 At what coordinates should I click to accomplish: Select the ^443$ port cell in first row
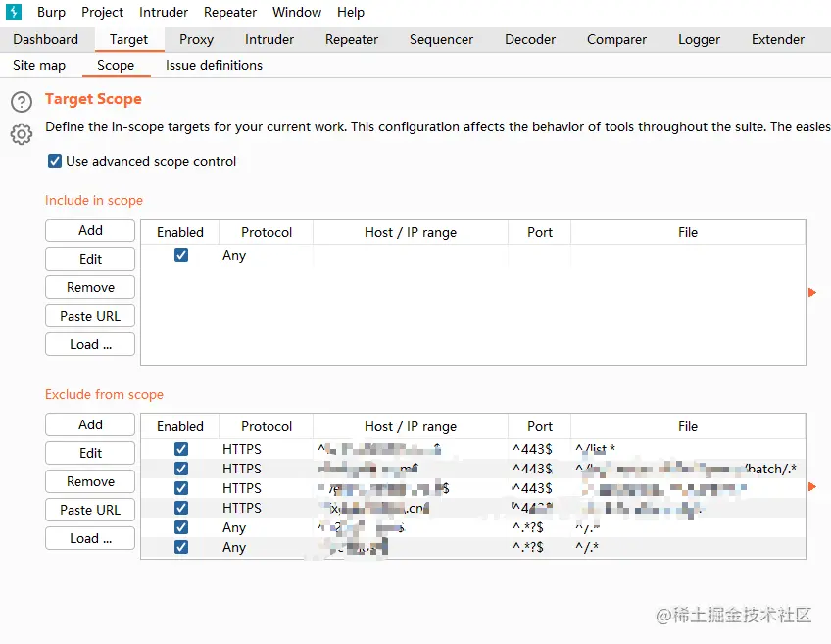pyautogui.click(x=540, y=449)
